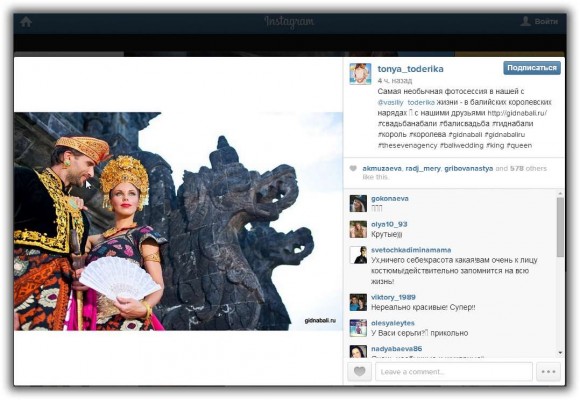This screenshot has width=580, height=400.
Task: Open olya10_93 commenter avatar
Action: point(358,229)
